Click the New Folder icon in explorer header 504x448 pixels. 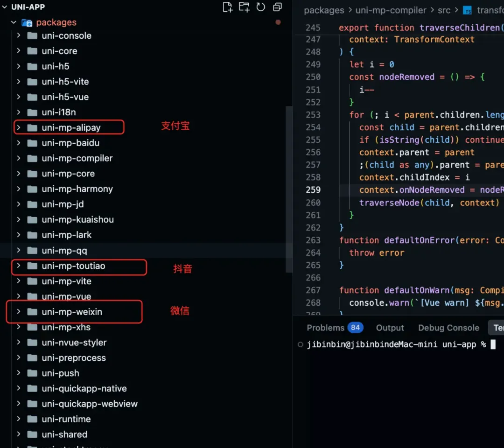pos(244,7)
